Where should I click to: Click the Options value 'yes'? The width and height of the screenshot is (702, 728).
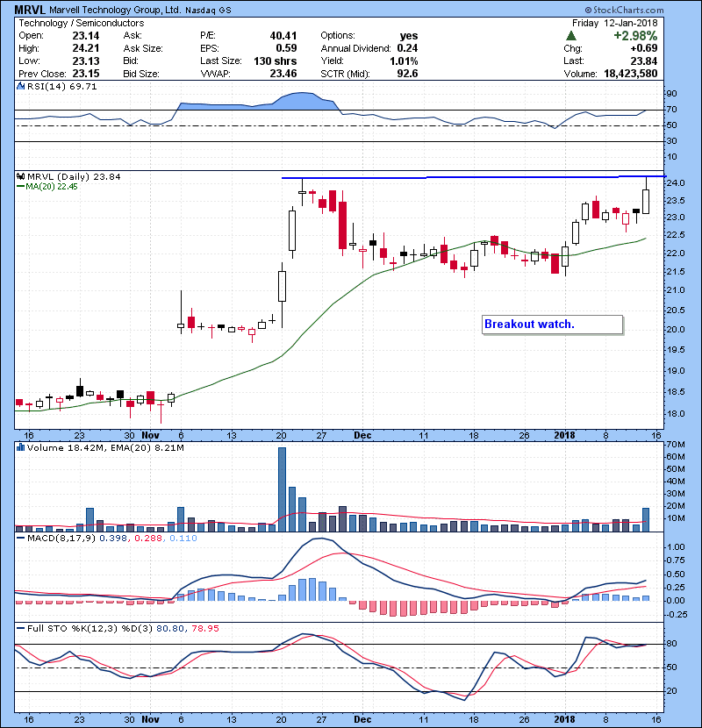pyautogui.click(x=409, y=36)
